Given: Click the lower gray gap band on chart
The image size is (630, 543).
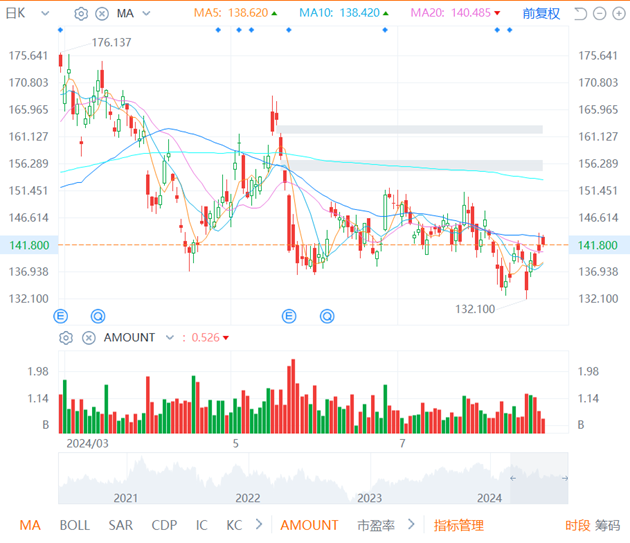Looking at the screenshot, I should 413,165.
